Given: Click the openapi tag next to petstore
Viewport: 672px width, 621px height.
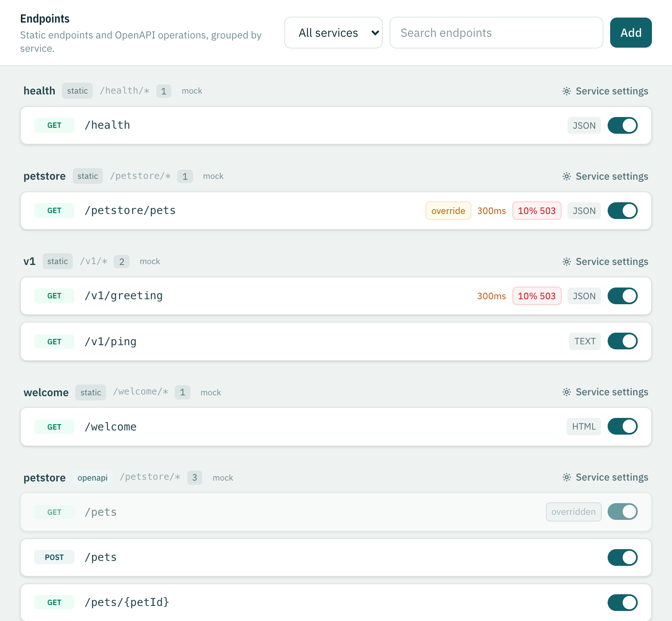Looking at the screenshot, I should tap(92, 478).
